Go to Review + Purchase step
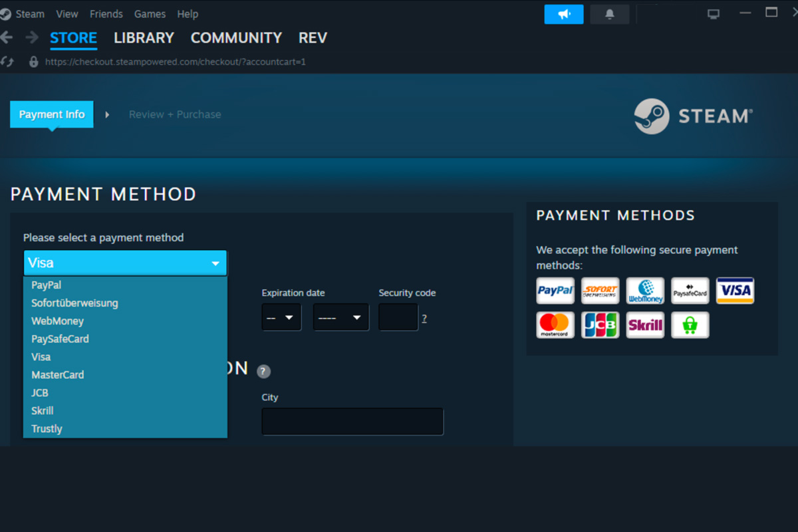The width and height of the screenshot is (798, 532). pyautogui.click(x=175, y=114)
